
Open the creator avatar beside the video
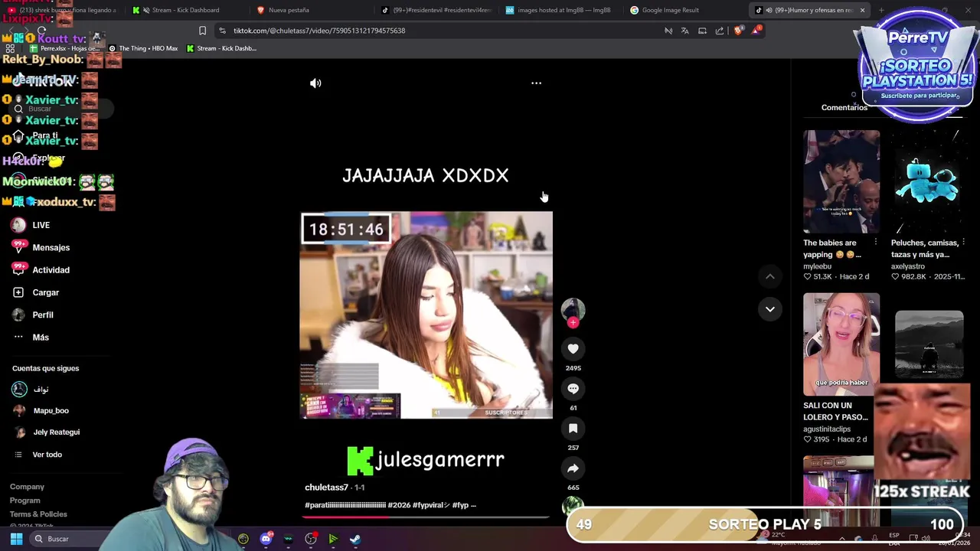[573, 309]
